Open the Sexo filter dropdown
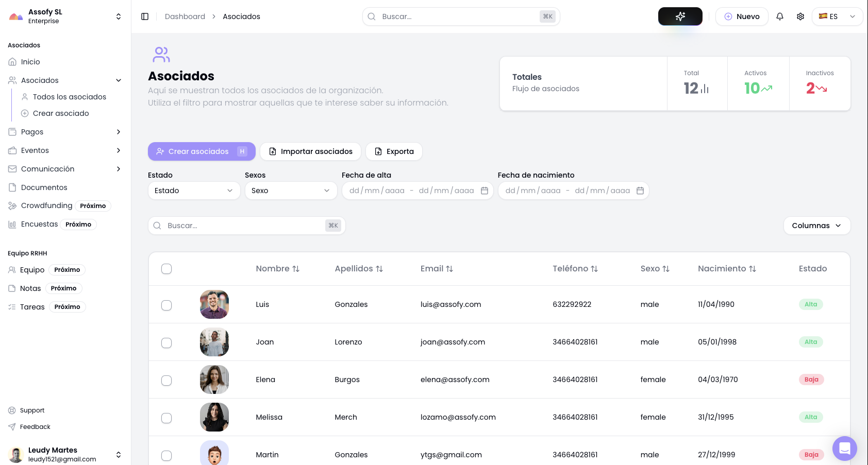Image resolution: width=868 pixels, height=465 pixels. [291, 191]
